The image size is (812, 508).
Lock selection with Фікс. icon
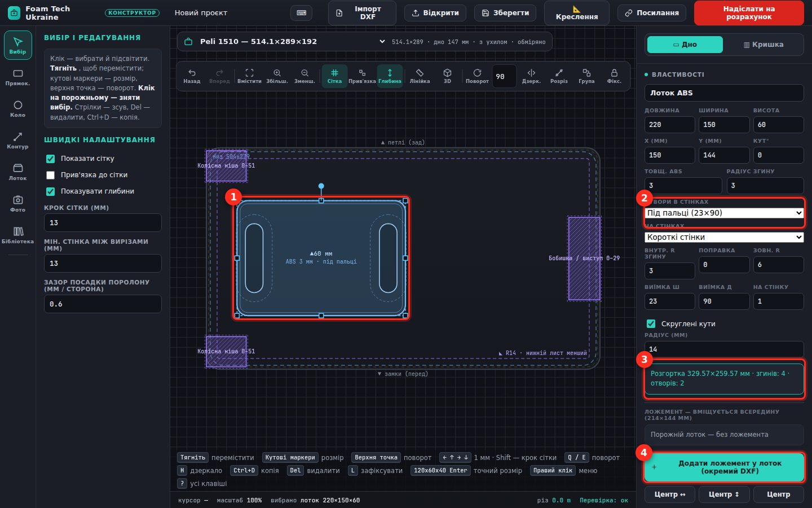point(614,76)
